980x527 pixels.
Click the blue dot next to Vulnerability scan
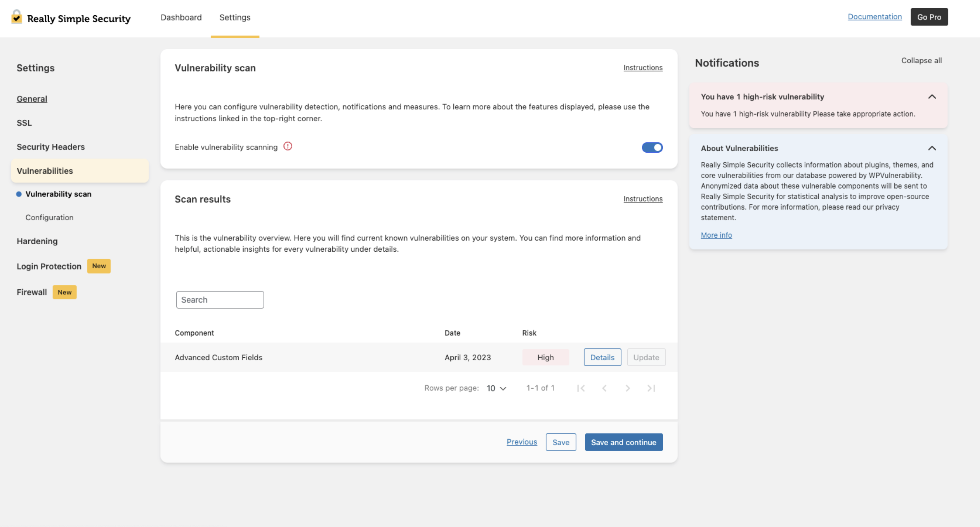[x=19, y=194]
